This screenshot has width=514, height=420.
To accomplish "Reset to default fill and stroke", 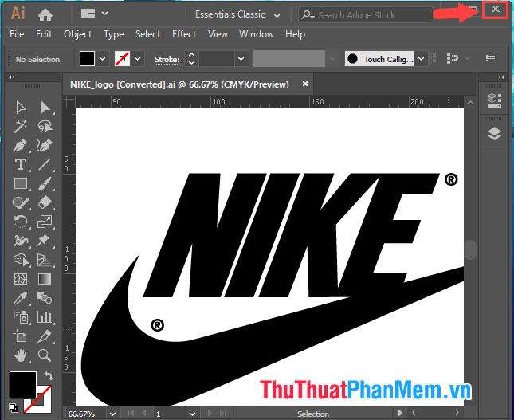I will (x=14, y=408).
